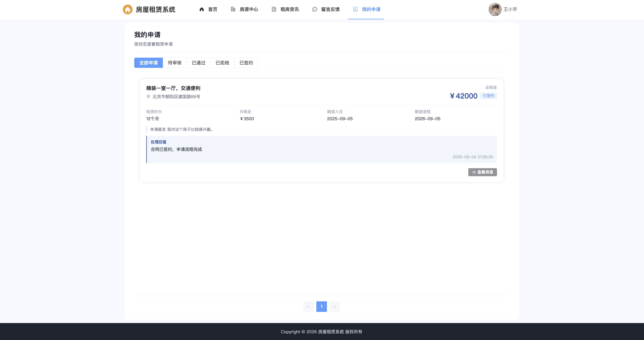The width and height of the screenshot is (644, 340).
Task: Open listing title 精装一室一厅，交通便利
Action: [173, 88]
